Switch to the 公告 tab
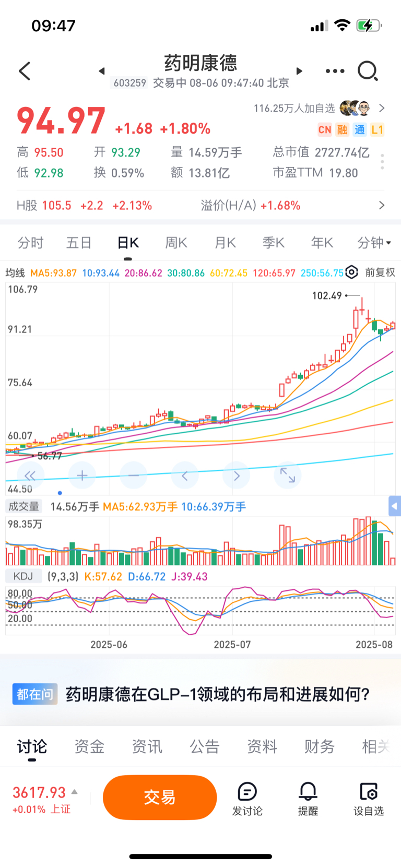Image resolution: width=401 pixels, height=868 pixels. [204, 746]
